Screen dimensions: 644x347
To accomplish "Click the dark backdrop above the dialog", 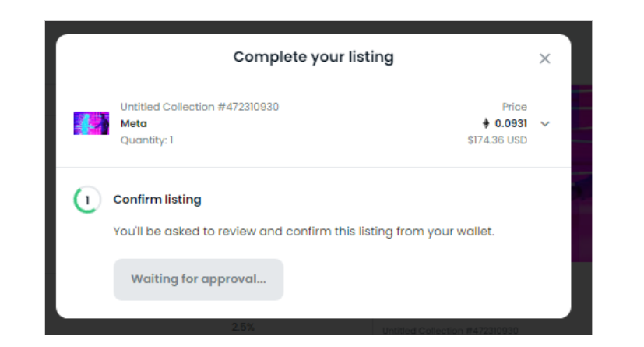I will pos(318,27).
